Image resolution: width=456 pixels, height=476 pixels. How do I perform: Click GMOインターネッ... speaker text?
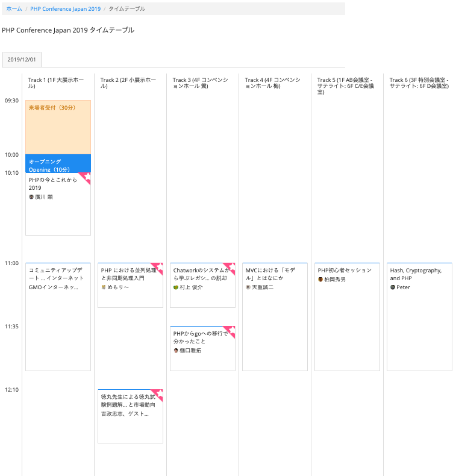point(54,287)
